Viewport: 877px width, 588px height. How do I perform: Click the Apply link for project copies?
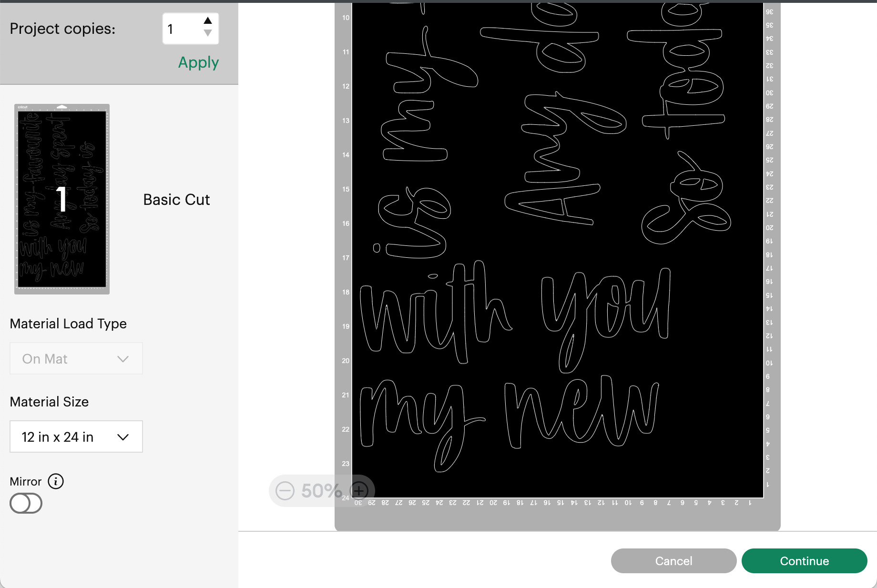coord(198,62)
